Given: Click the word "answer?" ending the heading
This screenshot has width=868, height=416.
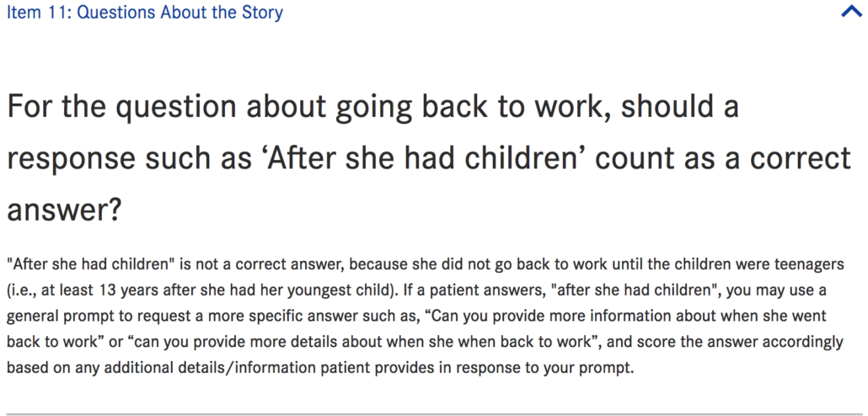Looking at the screenshot, I should pyautogui.click(x=63, y=210).
